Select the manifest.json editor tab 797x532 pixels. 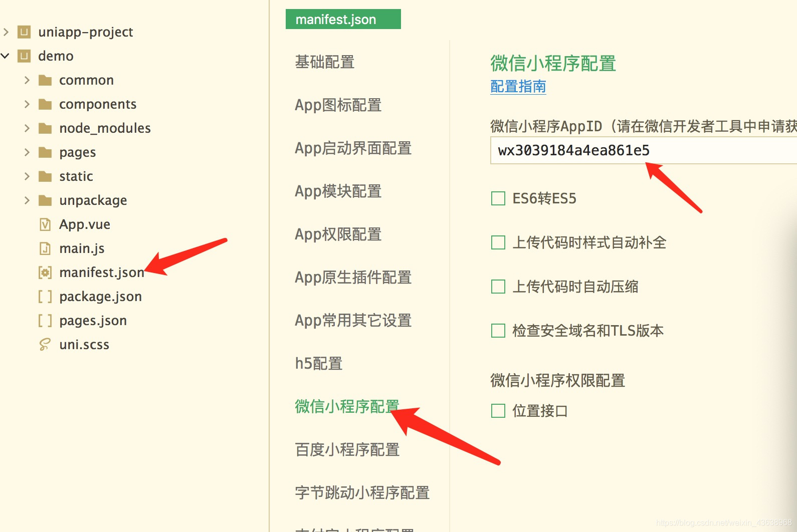click(x=343, y=19)
